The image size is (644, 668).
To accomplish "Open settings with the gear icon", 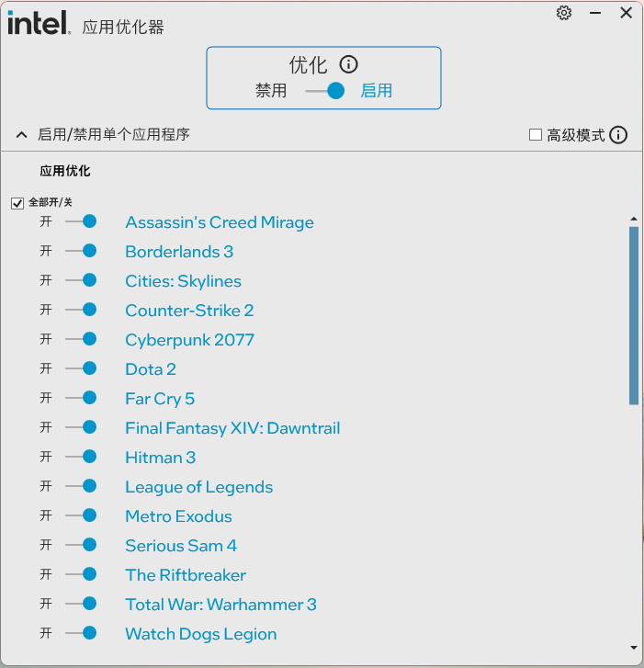I will point(564,13).
